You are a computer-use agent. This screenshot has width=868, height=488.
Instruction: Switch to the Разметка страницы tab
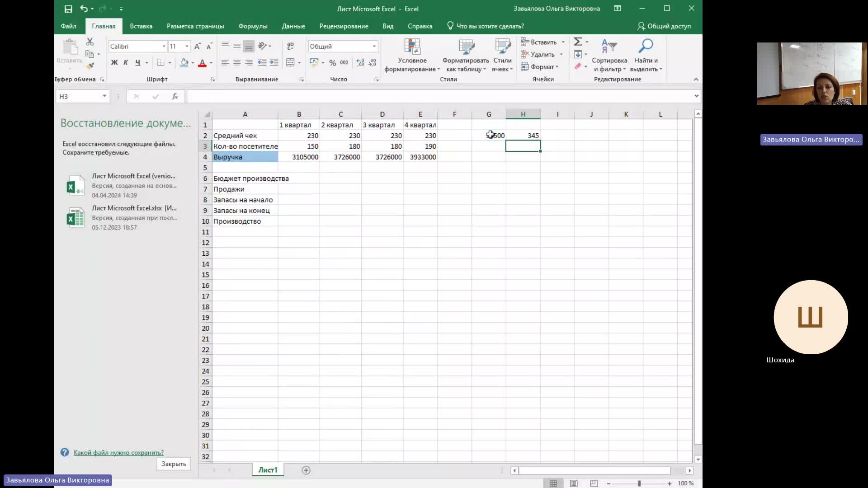click(195, 26)
